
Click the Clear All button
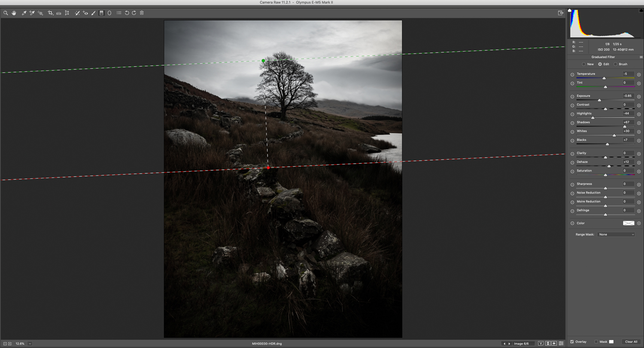(x=631, y=342)
